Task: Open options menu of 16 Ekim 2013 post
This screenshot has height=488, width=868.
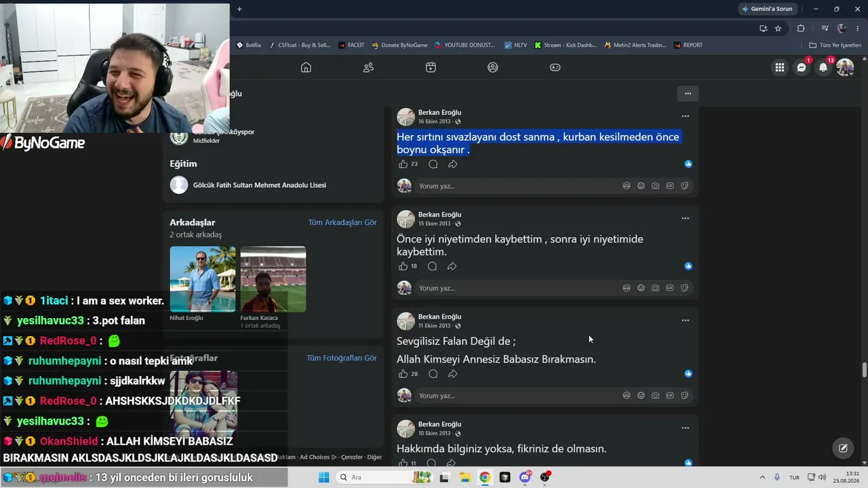Action: click(685, 117)
